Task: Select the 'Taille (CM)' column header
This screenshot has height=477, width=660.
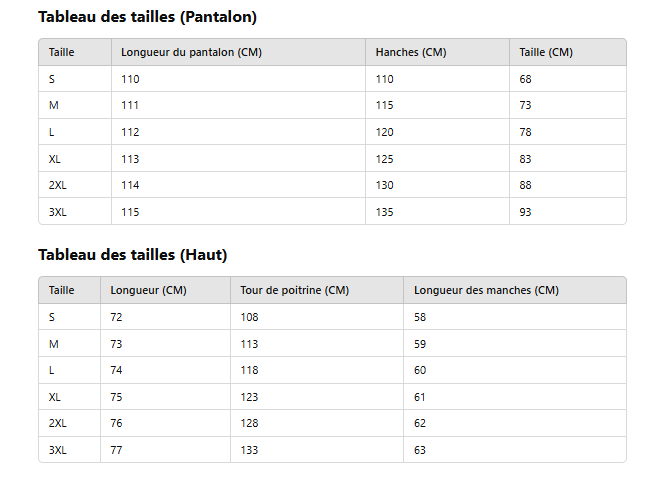Action: point(546,52)
